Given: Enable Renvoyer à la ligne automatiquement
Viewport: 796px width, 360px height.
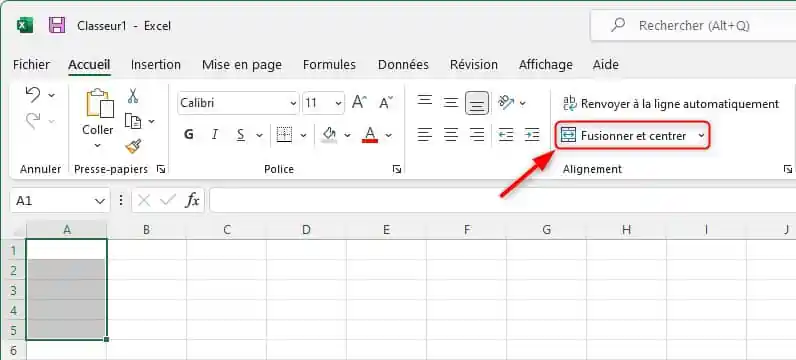Looking at the screenshot, I should click(671, 104).
